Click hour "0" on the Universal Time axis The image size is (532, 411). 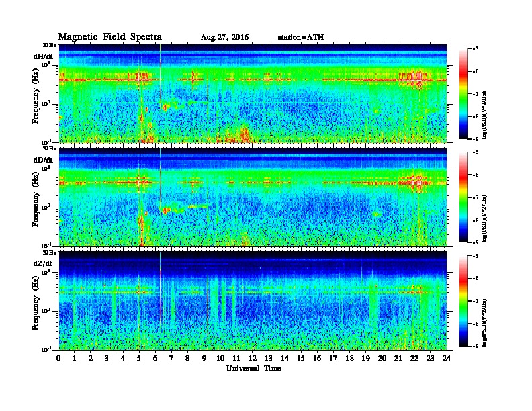(x=58, y=358)
